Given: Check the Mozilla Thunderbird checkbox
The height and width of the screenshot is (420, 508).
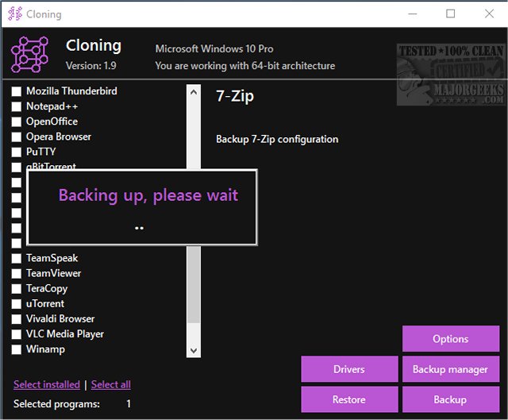Looking at the screenshot, I should [17, 91].
